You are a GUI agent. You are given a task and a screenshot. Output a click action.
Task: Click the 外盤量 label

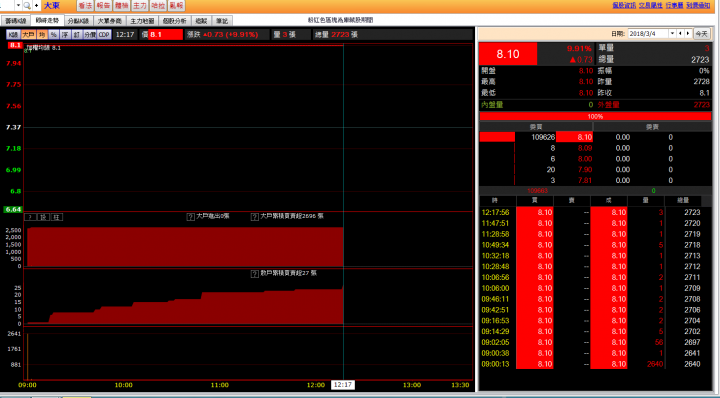[x=608, y=105]
